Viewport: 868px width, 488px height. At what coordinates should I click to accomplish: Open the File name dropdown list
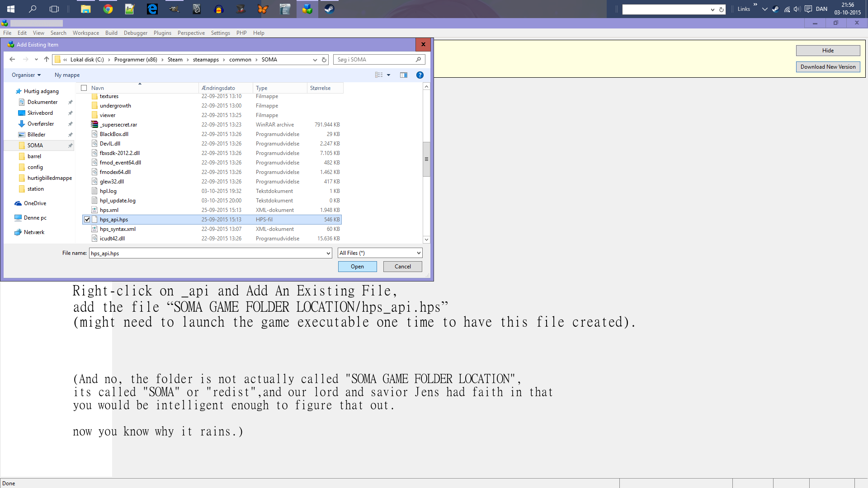tap(328, 253)
